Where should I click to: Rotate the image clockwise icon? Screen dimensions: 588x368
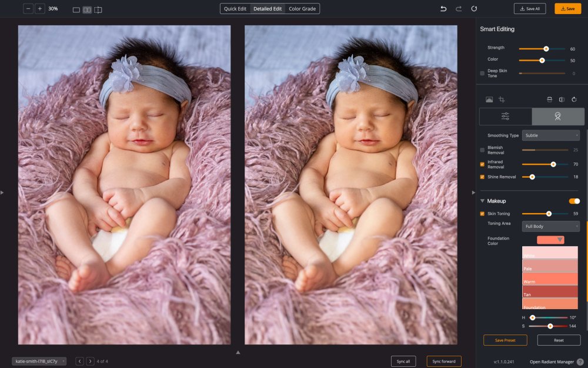pyautogui.click(x=574, y=100)
